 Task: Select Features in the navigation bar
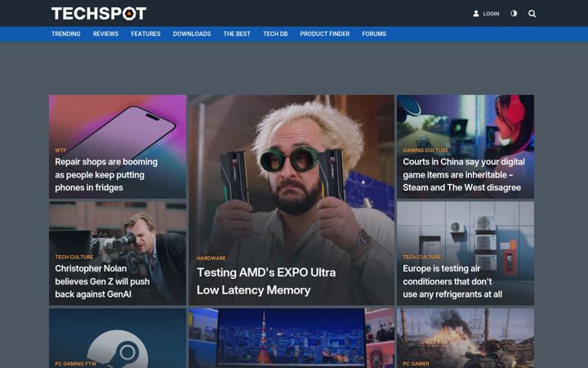click(146, 34)
